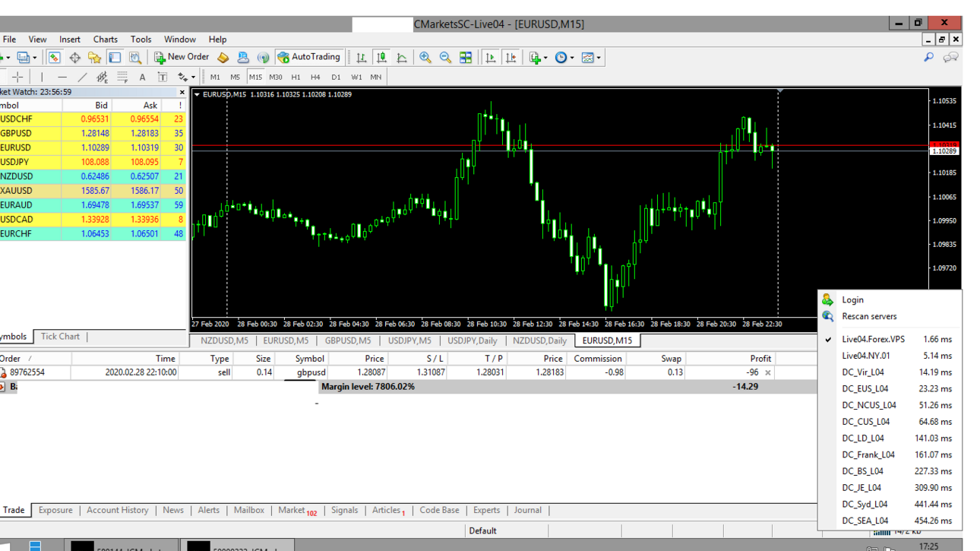Select the H1 timeframe button
Screen dimensions: 980x551
coord(296,77)
